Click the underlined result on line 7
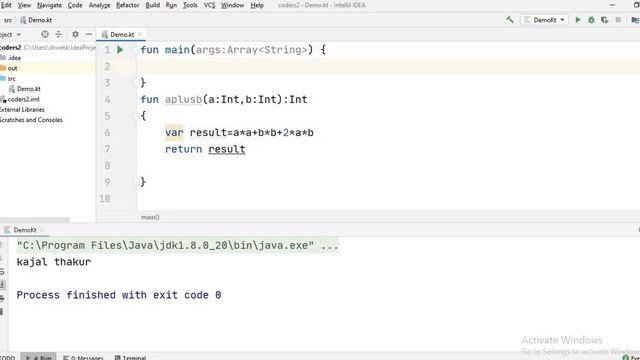 click(x=227, y=149)
